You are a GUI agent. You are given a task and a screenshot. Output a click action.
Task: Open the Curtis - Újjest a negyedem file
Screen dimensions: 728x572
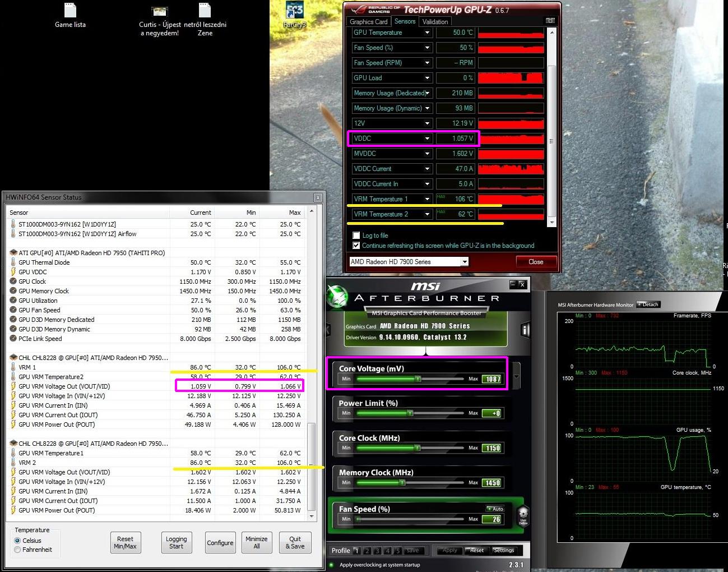pos(160,20)
